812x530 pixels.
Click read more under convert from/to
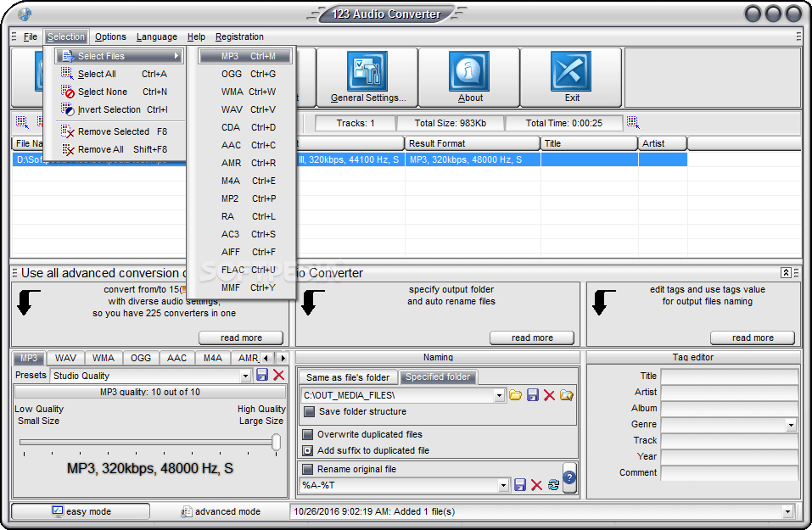pos(241,338)
